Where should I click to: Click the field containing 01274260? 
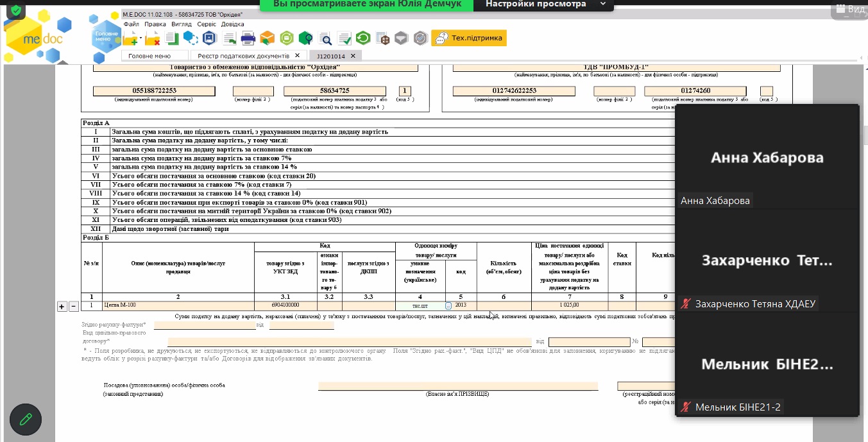tap(695, 91)
